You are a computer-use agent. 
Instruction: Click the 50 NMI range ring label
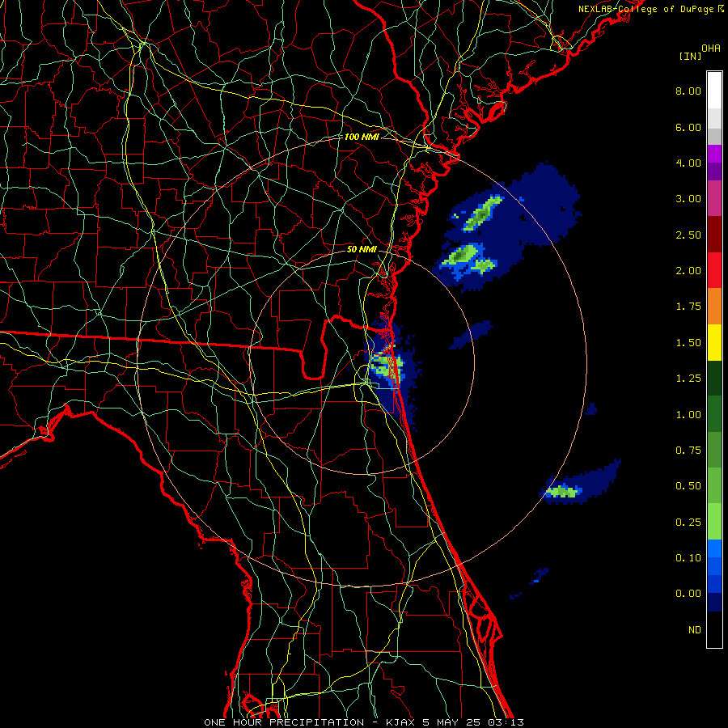[x=362, y=249]
